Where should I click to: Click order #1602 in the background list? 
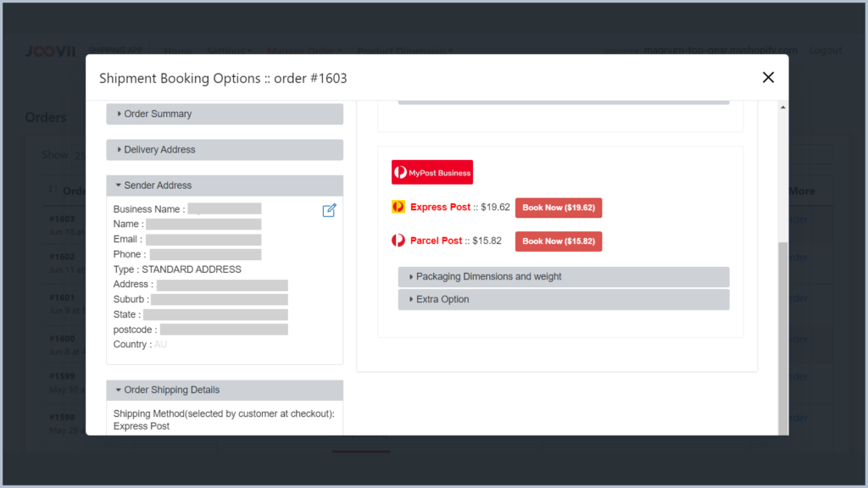point(62,257)
